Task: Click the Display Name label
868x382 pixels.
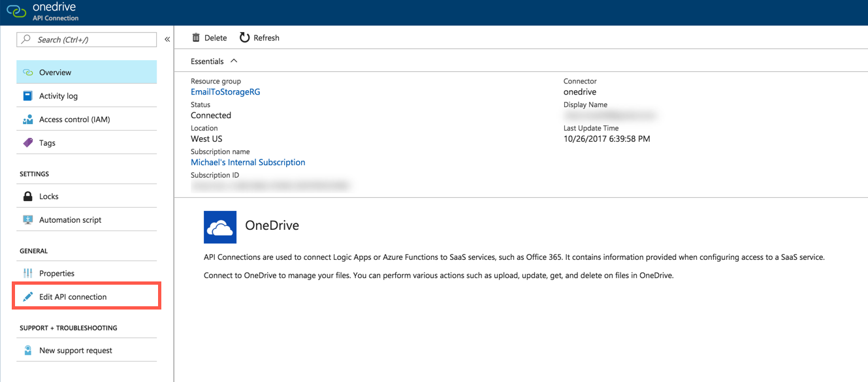Action: (x=585, y=105)
